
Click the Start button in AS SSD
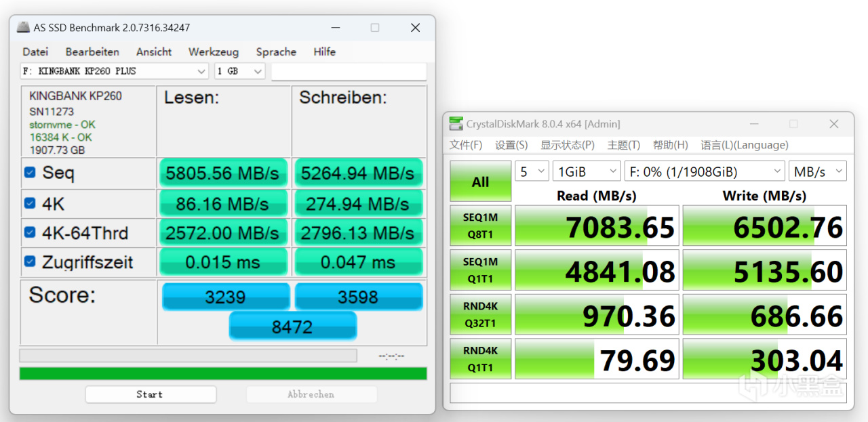(150, 394)
